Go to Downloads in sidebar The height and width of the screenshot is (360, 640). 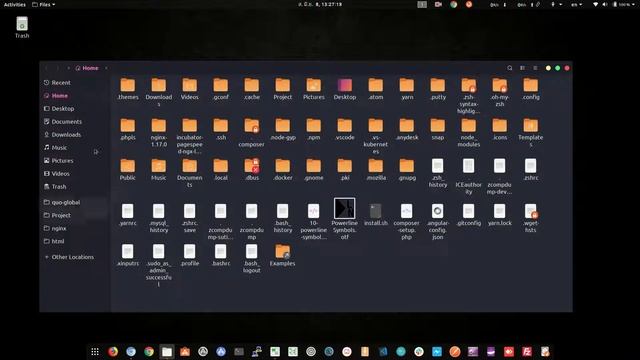(x=75, y=135)
